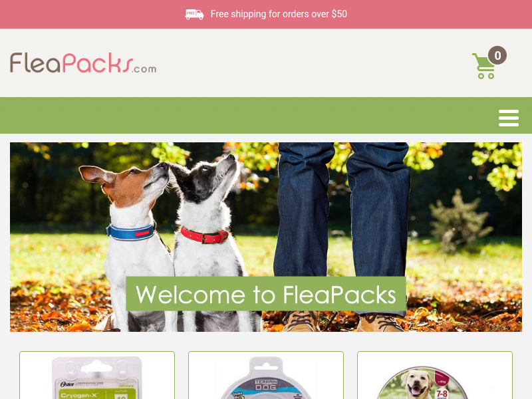Go to FleaPacks.com logo homepage
532x399 pixels.
(83, 63)
